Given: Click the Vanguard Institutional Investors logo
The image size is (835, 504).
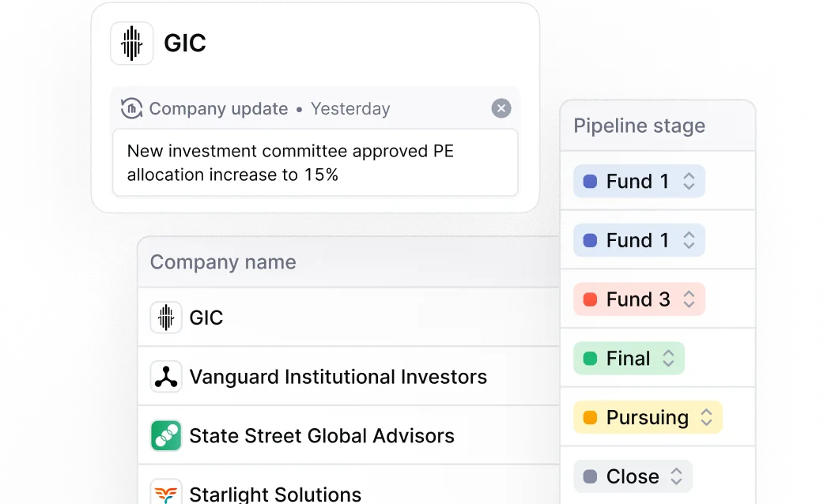Looking at the screenshot, I should point(165,377).
